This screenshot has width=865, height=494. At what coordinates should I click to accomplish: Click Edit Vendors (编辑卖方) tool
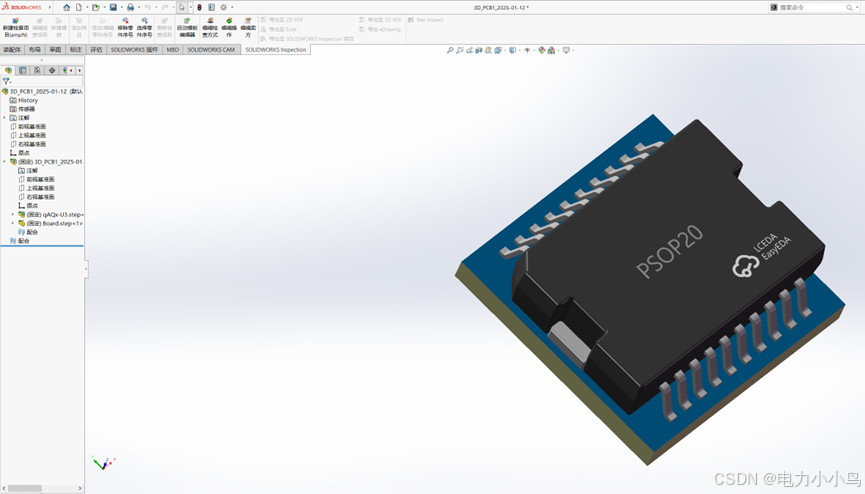pyautogui.click(x=248, y=27)
